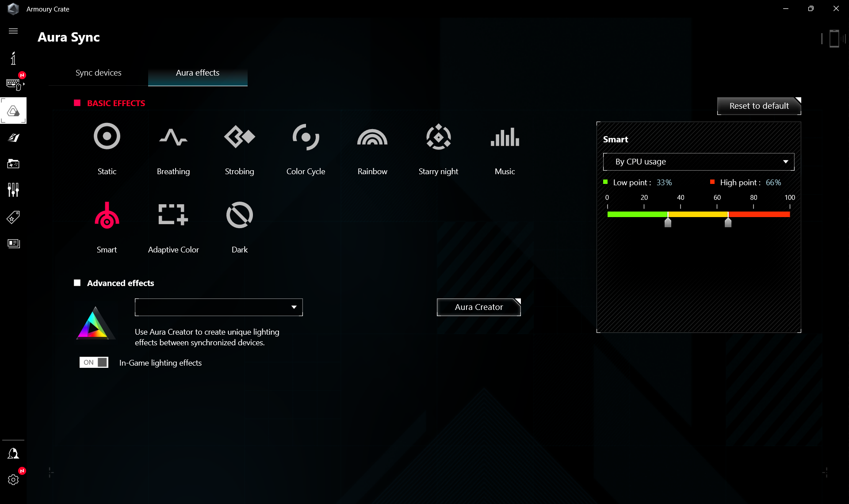Open the News sidebar icon
This screenshot has height=504, width=849.
click(x=14, y=243)
